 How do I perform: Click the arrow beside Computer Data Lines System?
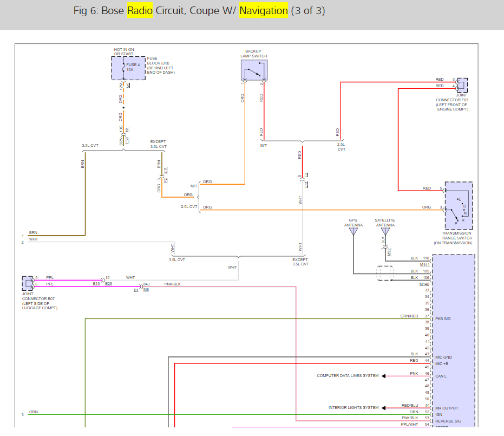coord(384,376)
